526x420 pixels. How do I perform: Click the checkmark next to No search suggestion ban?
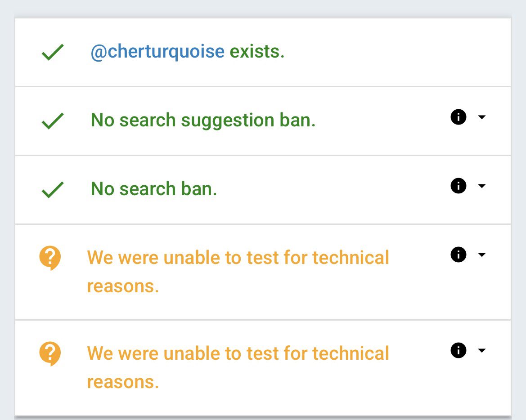(x=53, y=121)
